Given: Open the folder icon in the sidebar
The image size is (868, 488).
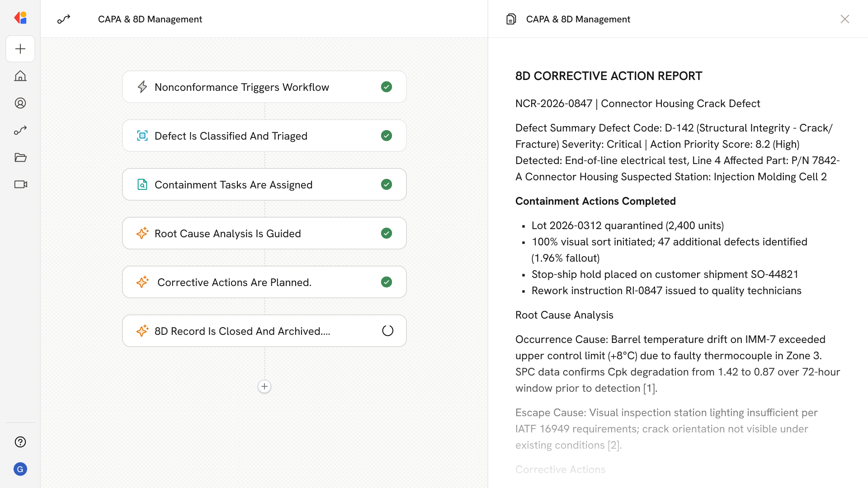Looking at the screenshot, I should (x=20, y=157).
